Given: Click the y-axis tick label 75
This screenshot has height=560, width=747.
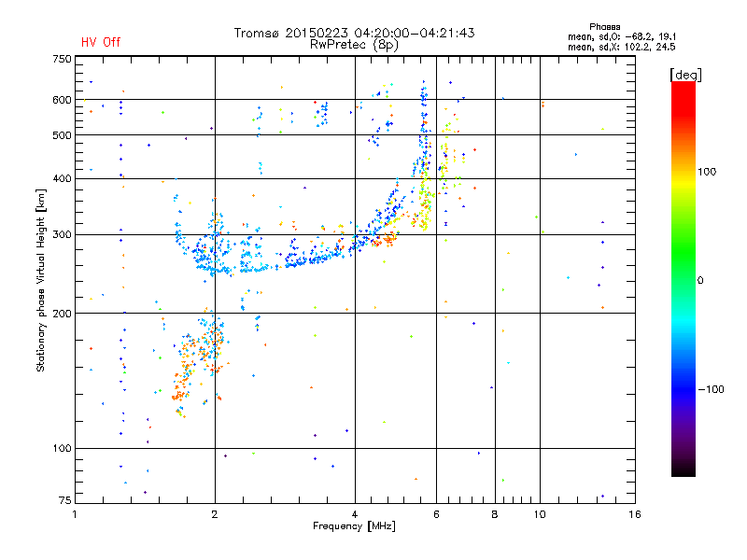Looking at the screenshot, I should [65, 500].
